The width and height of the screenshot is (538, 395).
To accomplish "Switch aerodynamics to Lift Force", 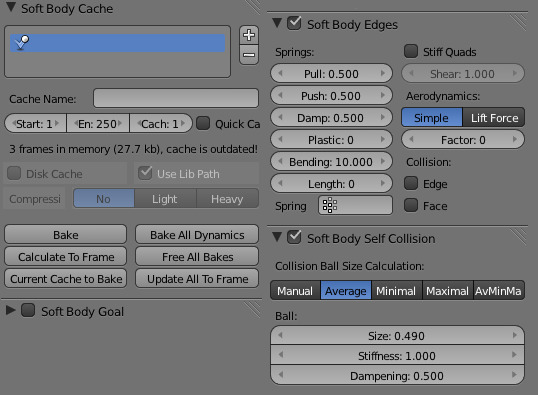I will (494, 118).
